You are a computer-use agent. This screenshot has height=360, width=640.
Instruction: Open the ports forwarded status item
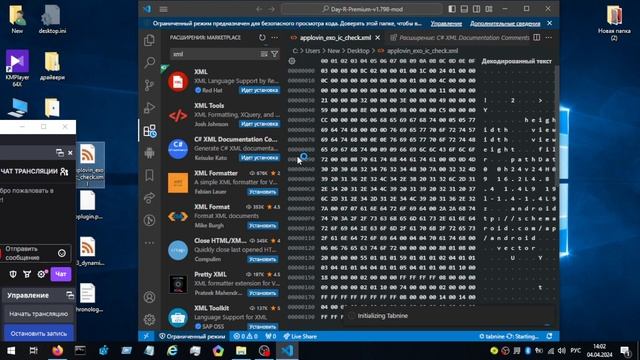(271, 336)
